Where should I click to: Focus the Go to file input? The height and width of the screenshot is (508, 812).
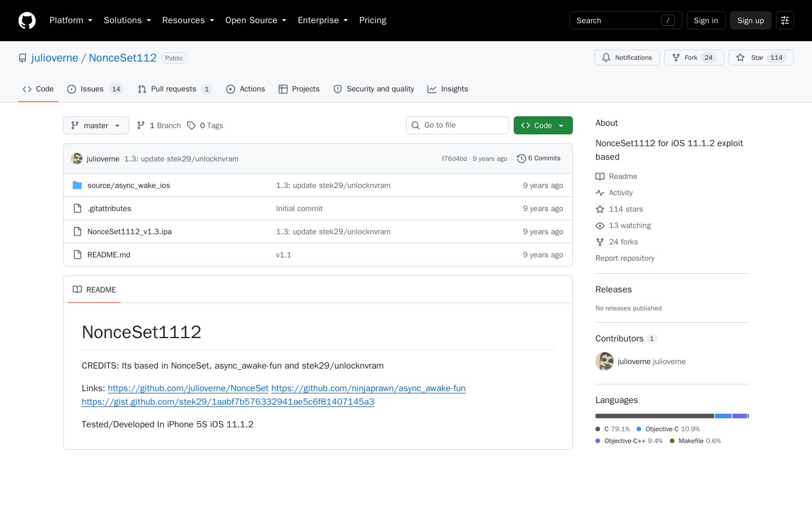point(457,125)
